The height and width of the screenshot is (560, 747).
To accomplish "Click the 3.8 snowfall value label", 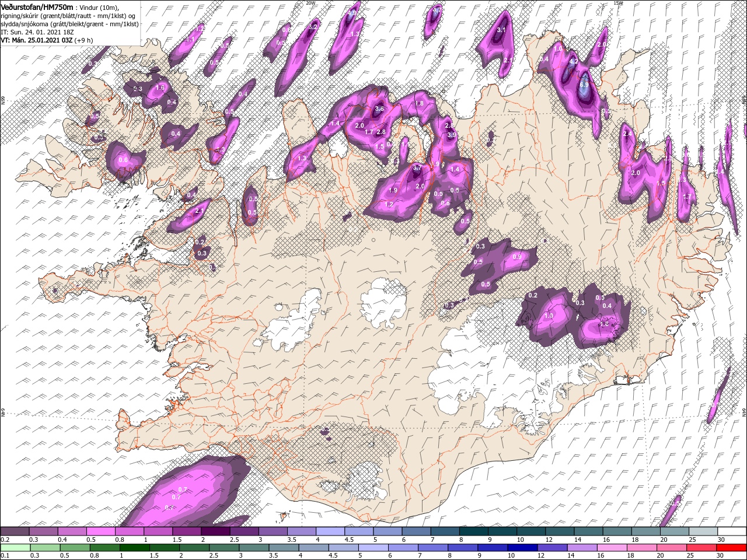I will pyautogui.click(x=379, y=109).
